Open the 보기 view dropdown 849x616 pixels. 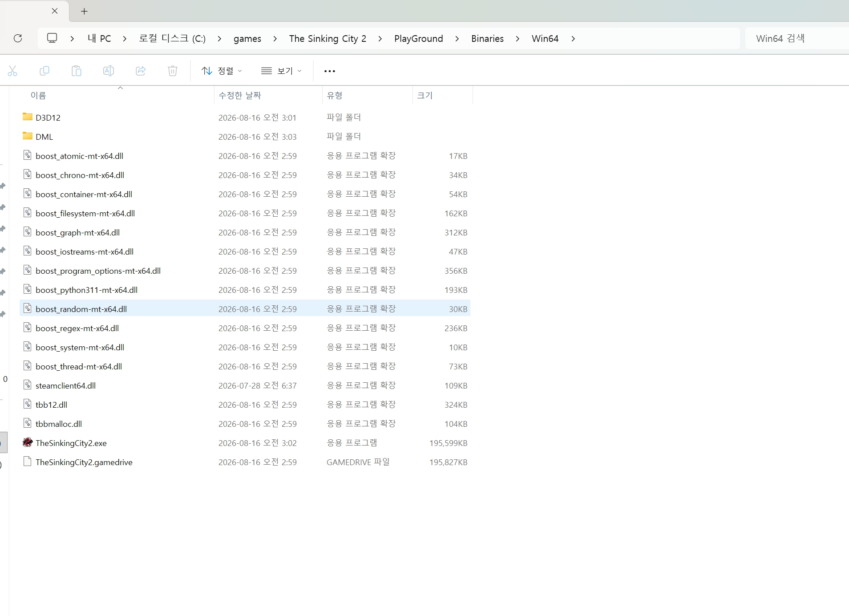click(x=281, y=71)
